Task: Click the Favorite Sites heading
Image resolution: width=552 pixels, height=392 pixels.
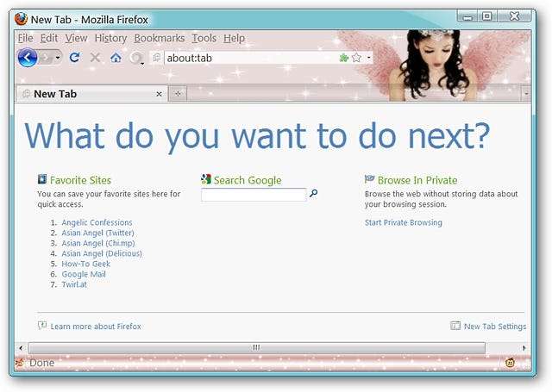Action: [x=80, y=180]
